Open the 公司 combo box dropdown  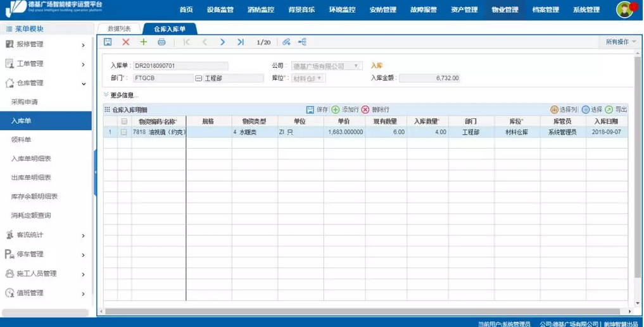point(357,66)
